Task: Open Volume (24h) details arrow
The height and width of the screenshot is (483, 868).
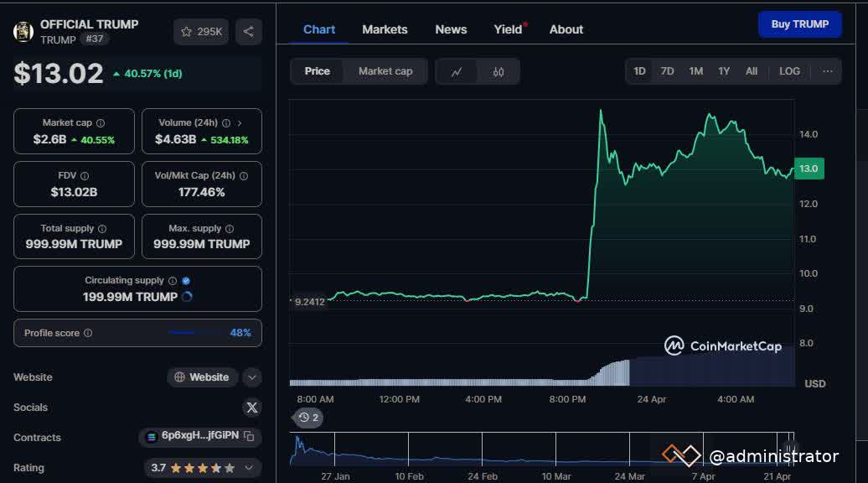Action: (x=239, y=123)
